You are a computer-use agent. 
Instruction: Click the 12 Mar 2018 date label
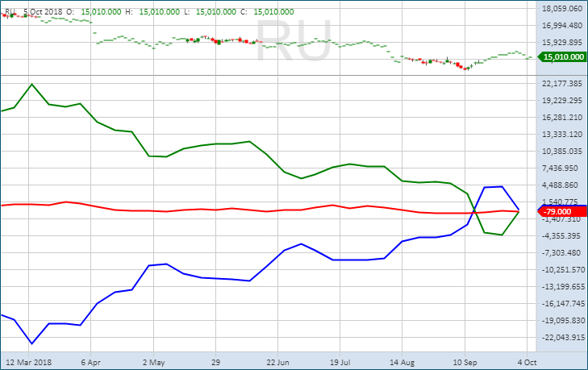pos(28,363)
